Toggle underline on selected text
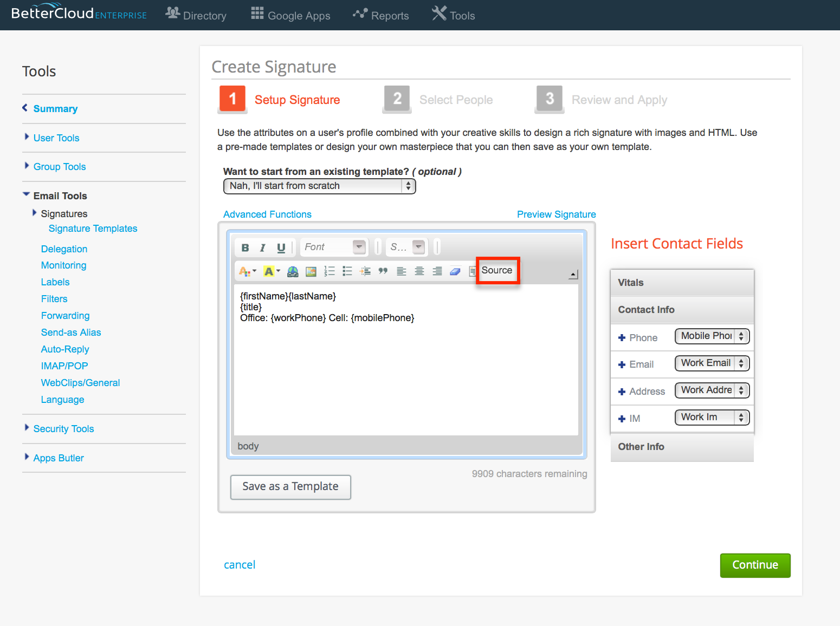The height and width of the screenshot is (626, 840). pyautogui.click(x=281, y=247)
